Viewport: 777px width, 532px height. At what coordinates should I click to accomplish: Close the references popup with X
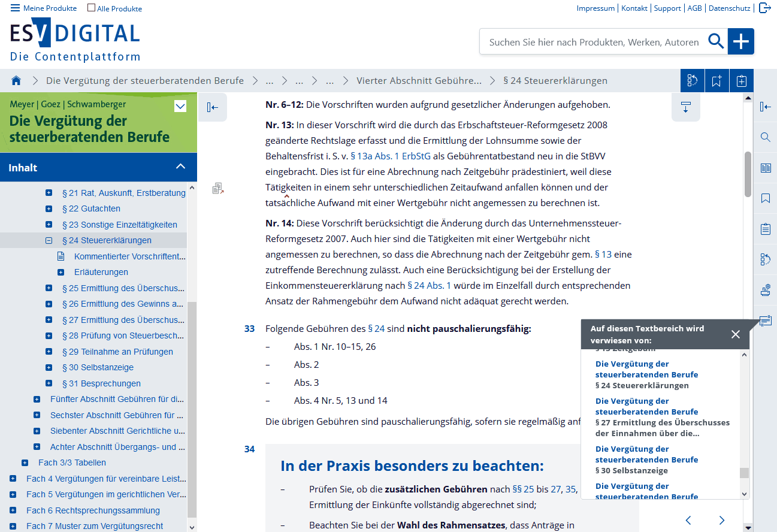[736, 334]
